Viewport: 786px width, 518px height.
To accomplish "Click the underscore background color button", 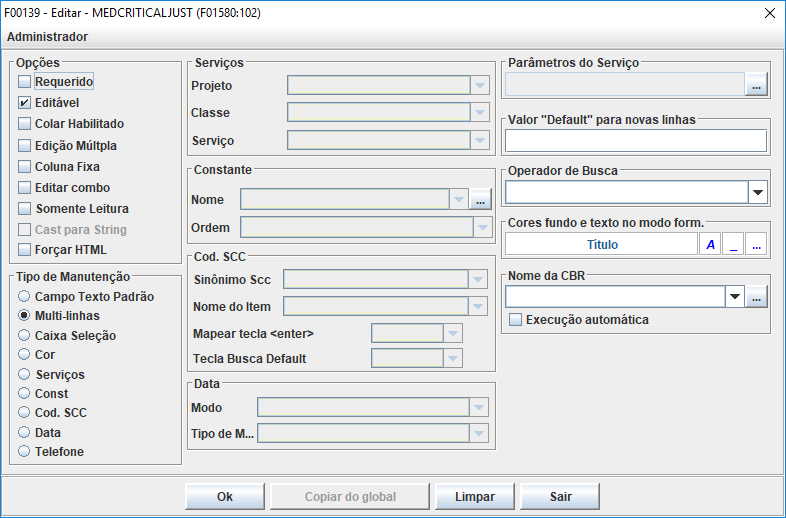I will click(733, 244).
